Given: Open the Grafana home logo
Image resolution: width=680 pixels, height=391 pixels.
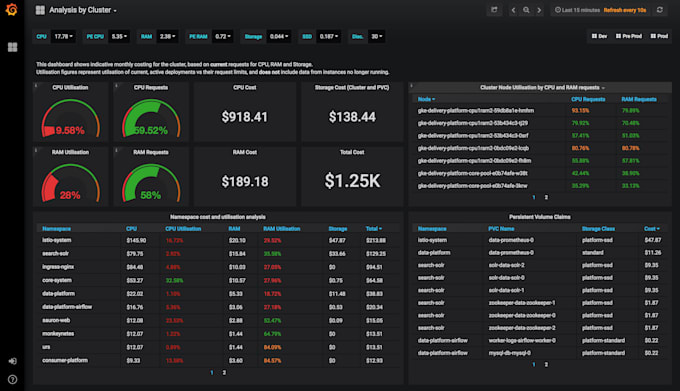Looking at the screenshot, I should (x=12, y=10).
